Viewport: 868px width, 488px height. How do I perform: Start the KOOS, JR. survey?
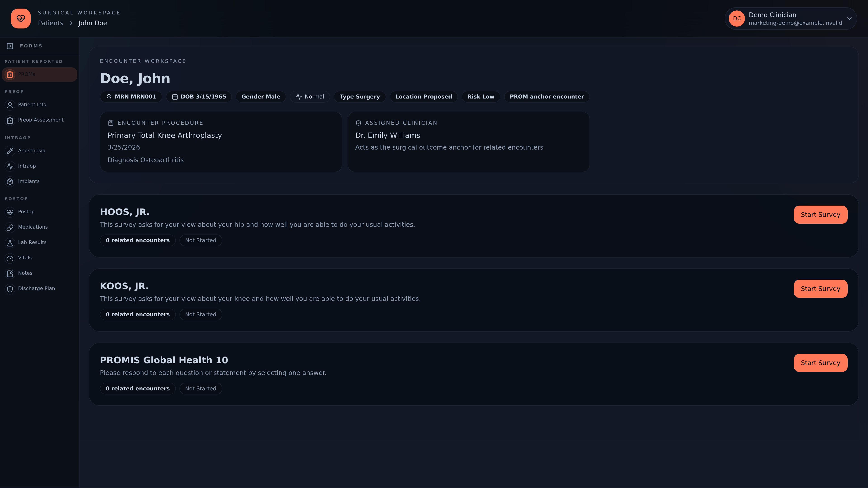pos(821,289)
